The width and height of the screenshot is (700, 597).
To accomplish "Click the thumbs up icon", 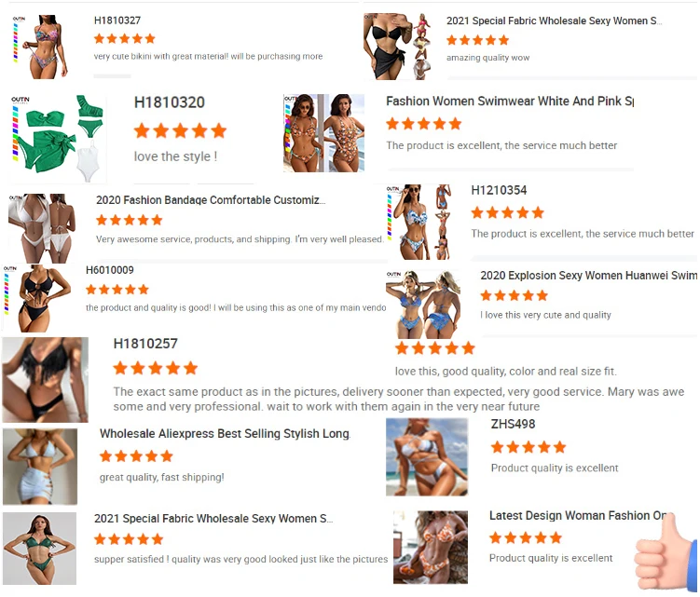I will [666, 553].
